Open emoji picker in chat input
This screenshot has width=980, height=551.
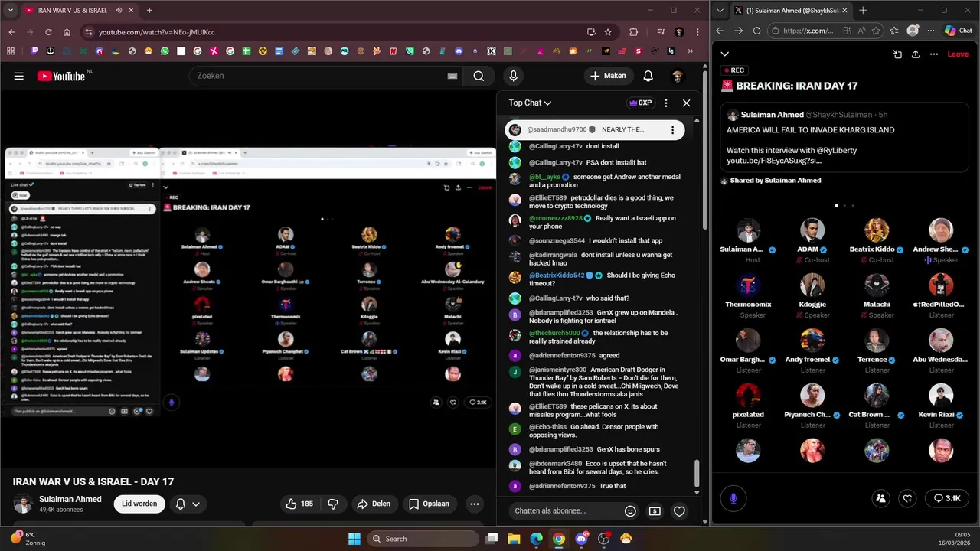pyautogui.click(x=630, y=511)
